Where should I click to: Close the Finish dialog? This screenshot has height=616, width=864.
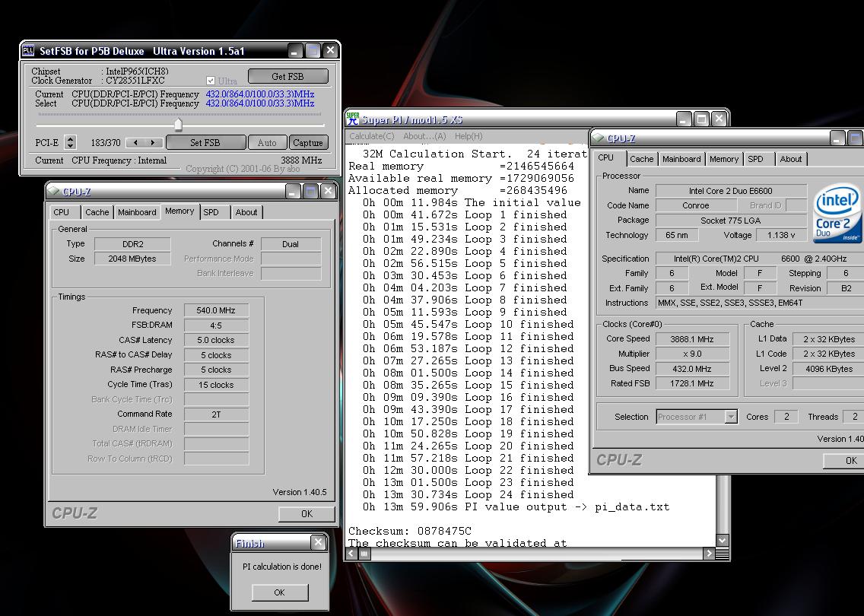coord(318,542)
